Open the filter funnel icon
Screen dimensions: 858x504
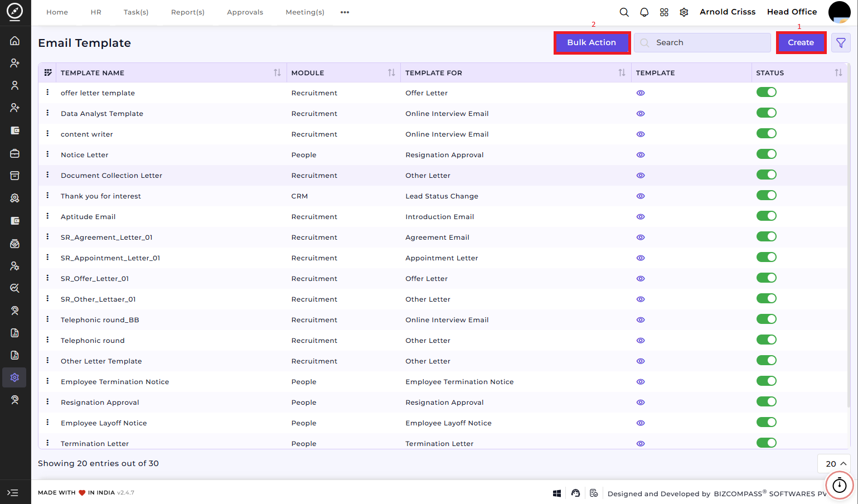[841, 43]
